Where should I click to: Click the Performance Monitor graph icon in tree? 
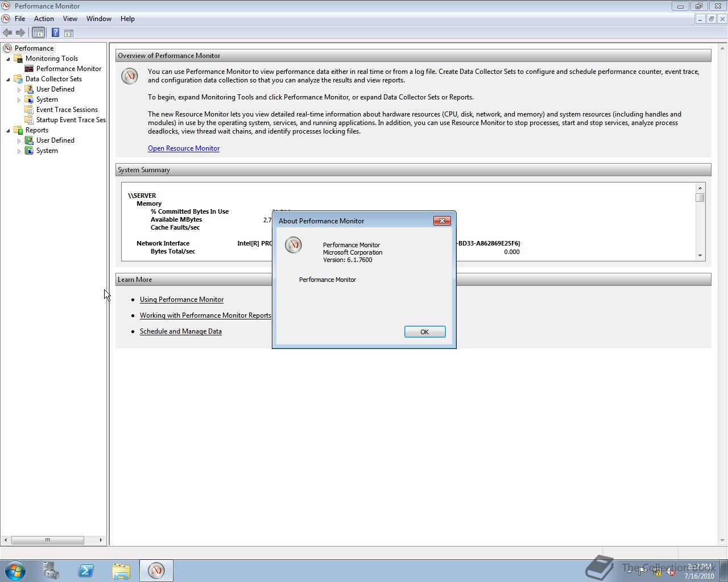[x=29, y=69]
